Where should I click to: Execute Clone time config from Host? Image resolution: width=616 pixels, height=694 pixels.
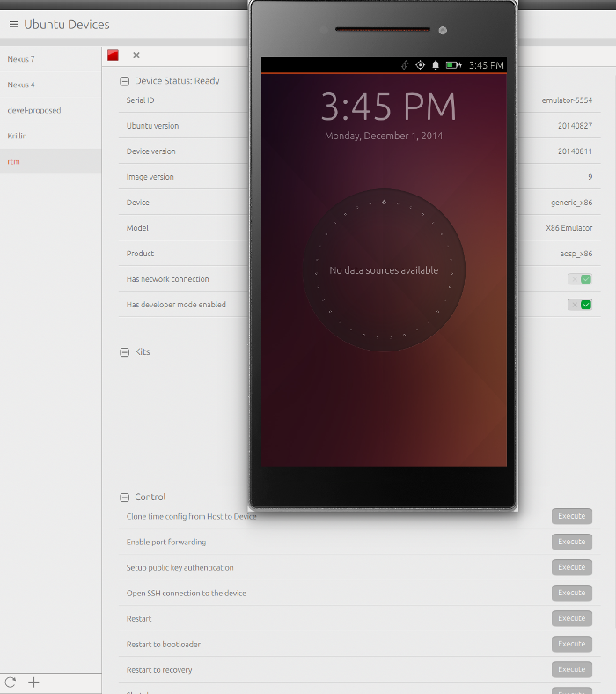click(572, 516)
